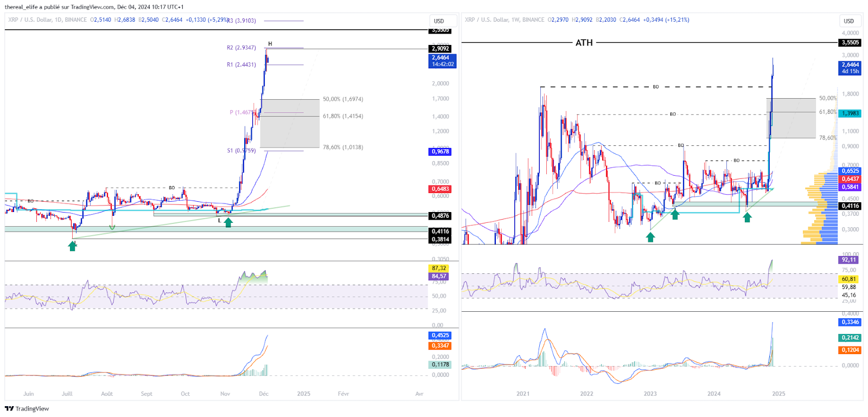
Task: Click the 2021 label on the weekly time axis
Action: (523, 394)
